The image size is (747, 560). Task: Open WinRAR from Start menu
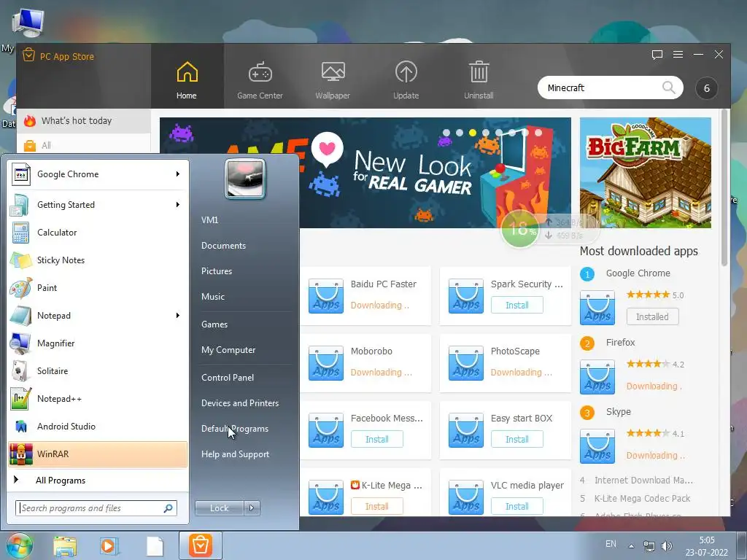(x=98, y=454)
